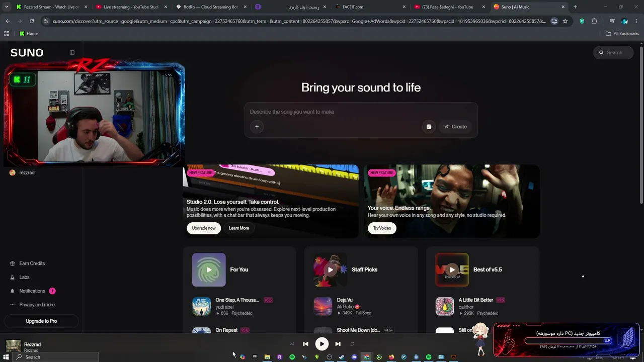The width and height of the screenshot is (644, 362).
Task: Open the plus attachment menu in the prompt box
Action: 257,127
